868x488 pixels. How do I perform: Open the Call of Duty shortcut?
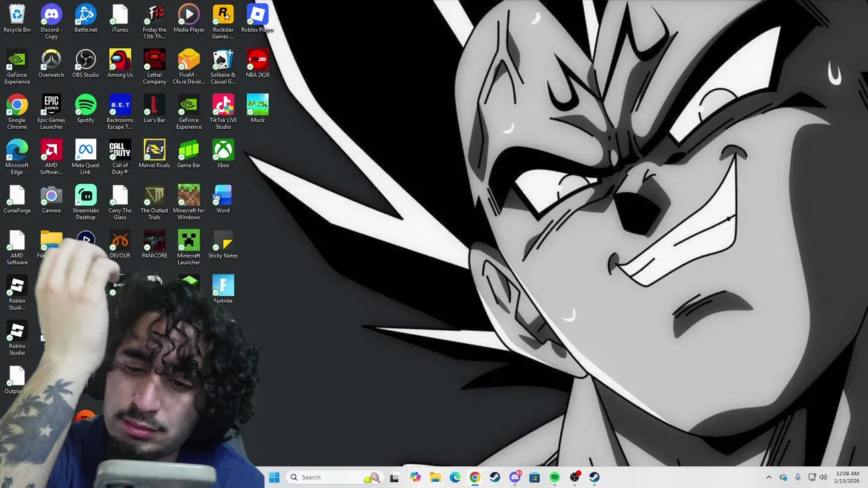tap(120, 158)
